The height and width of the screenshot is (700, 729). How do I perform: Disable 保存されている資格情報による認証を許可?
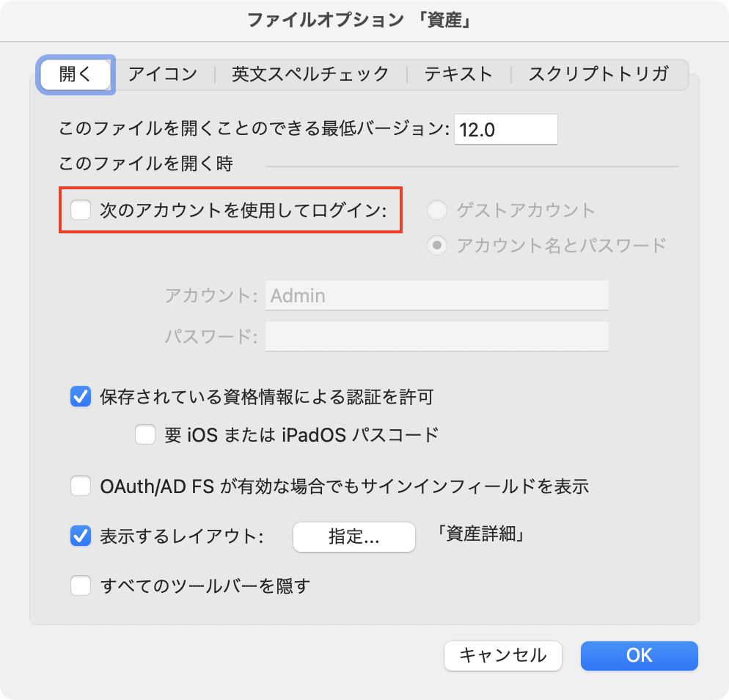click(81, 396)
